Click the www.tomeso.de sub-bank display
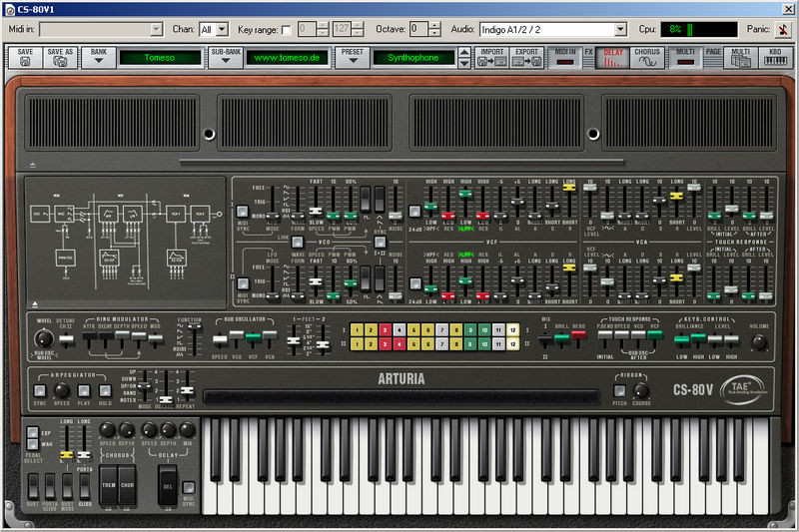Screen dimensions: 799x532 [287, 58]
